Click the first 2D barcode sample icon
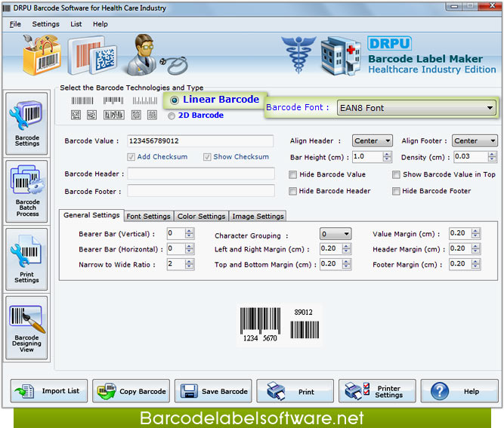The width and height of the screenshot is (504, 428). pyautogui.click(x=76, y=115)
